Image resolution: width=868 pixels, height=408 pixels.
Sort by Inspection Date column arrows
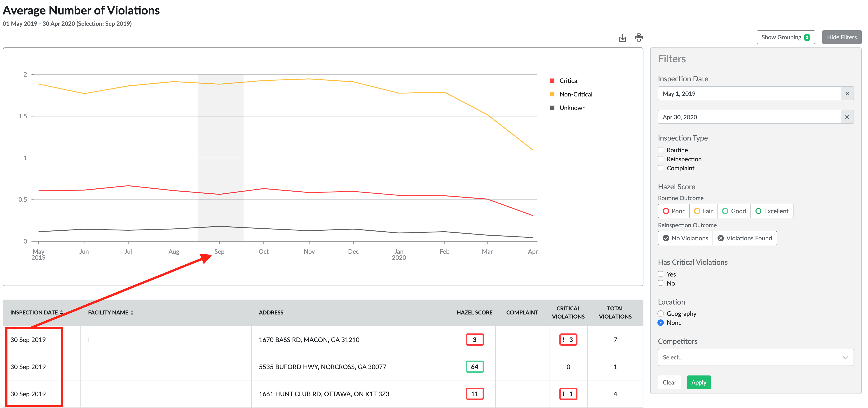62,312
